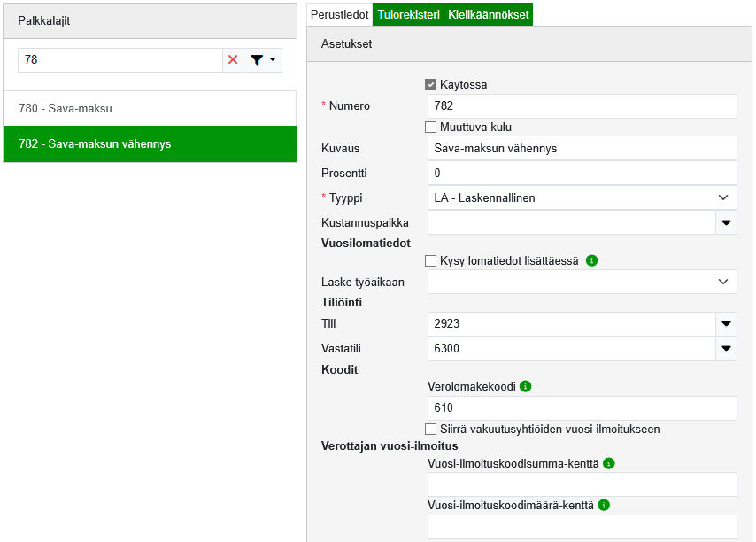Viewport: 756px width, 542px height.
Task: Switch to the Tulorekisteri tab
Action: [408, 15]
